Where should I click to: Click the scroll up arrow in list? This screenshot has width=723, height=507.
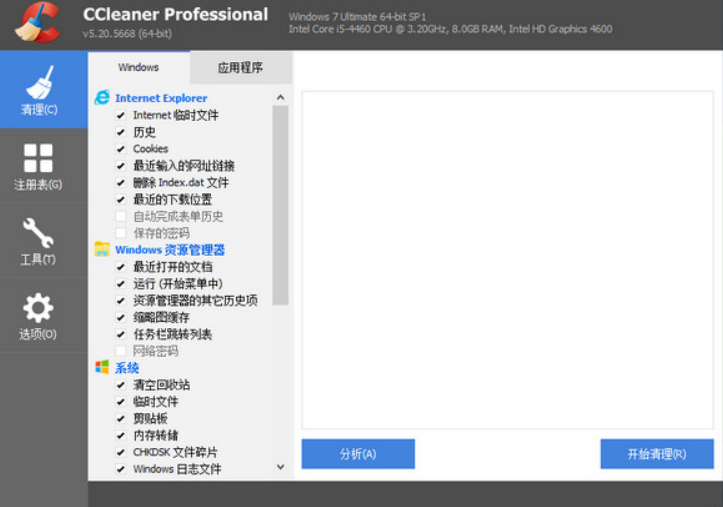[x=280, y=97]
